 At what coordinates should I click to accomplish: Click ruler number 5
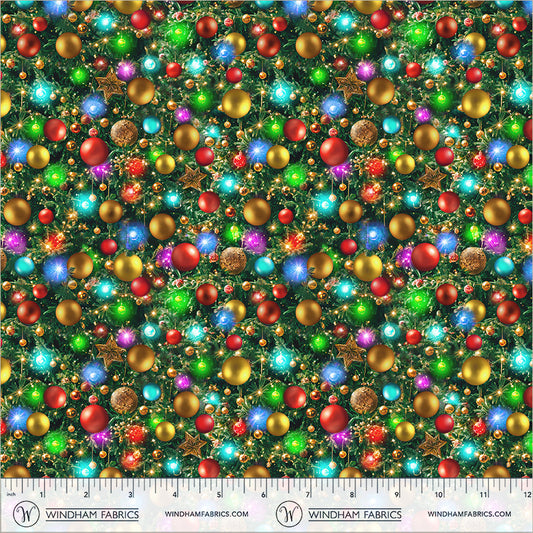(219, 495)
